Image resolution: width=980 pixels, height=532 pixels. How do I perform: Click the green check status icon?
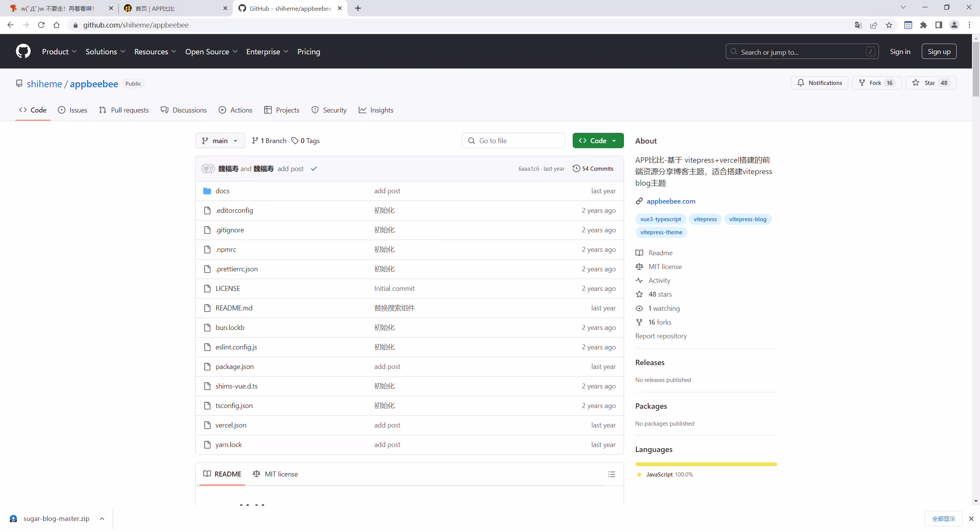314,169
